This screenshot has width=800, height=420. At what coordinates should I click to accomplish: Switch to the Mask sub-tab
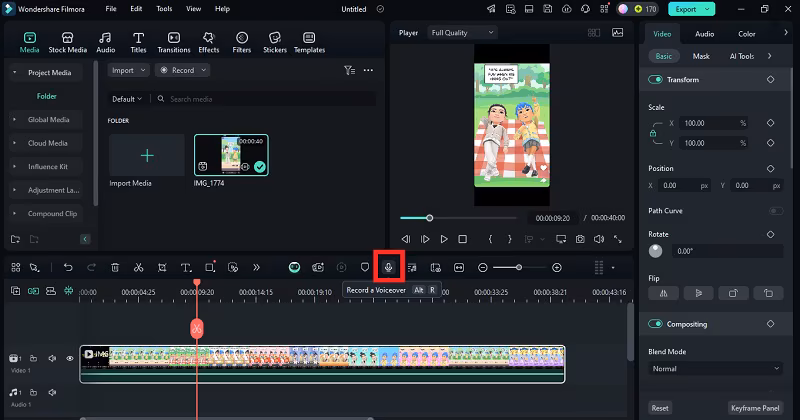coord(701,56)
